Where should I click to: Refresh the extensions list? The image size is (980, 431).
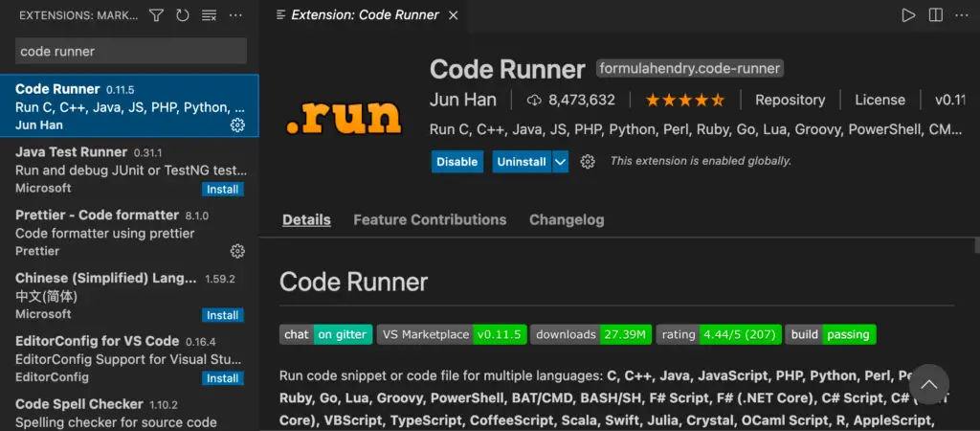(183, 15)
